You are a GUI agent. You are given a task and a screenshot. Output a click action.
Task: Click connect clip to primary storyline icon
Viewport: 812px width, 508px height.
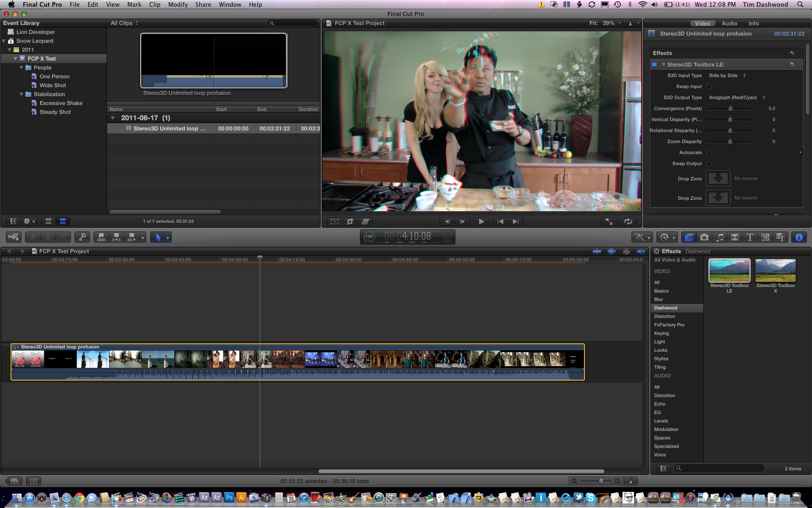click(x=101, y=237)
